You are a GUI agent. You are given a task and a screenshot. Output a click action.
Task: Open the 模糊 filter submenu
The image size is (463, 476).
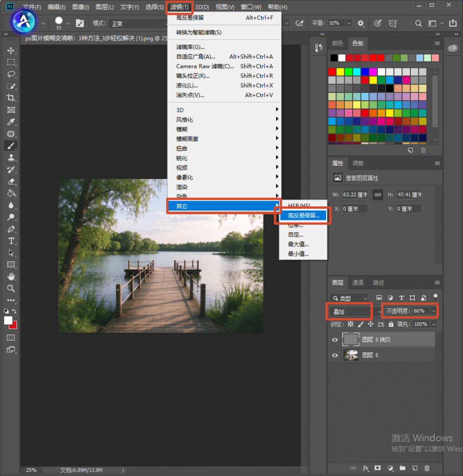224,129
